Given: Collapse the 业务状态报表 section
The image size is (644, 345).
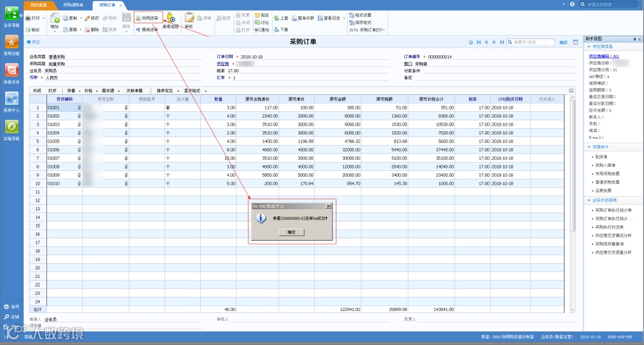Looking at the screenshot, I should (589, 200).
